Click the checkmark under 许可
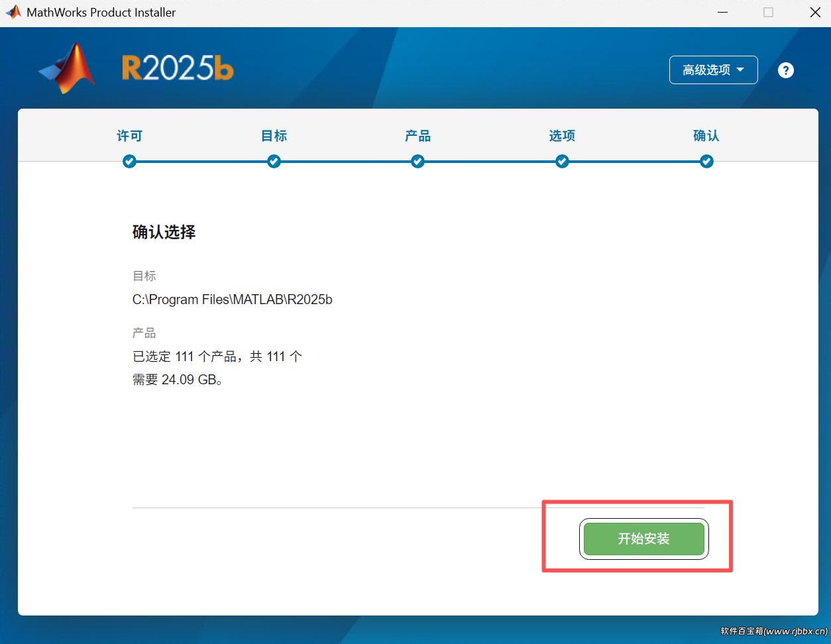 click(x=129, y=161)
